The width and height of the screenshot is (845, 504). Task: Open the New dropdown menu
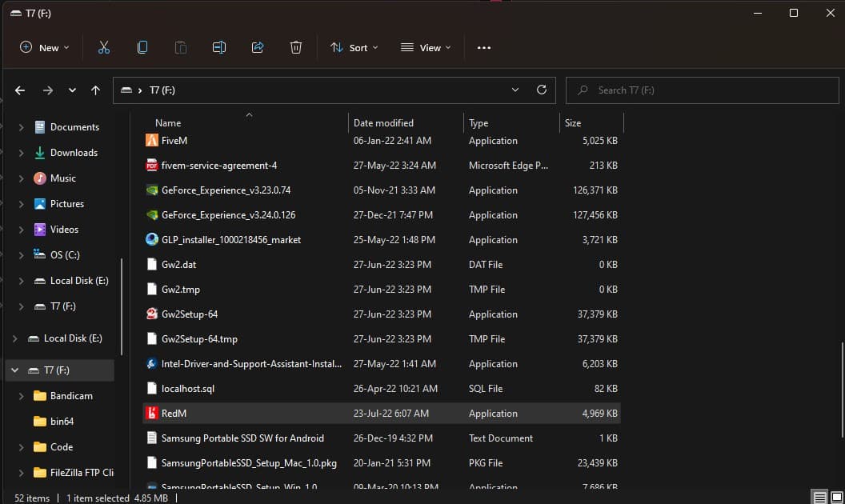[45, 47]
